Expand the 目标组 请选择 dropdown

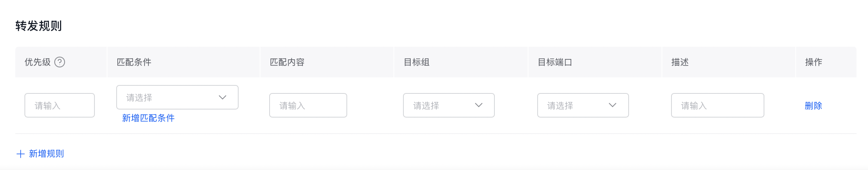pyautogui.click(x=440, y=105)
